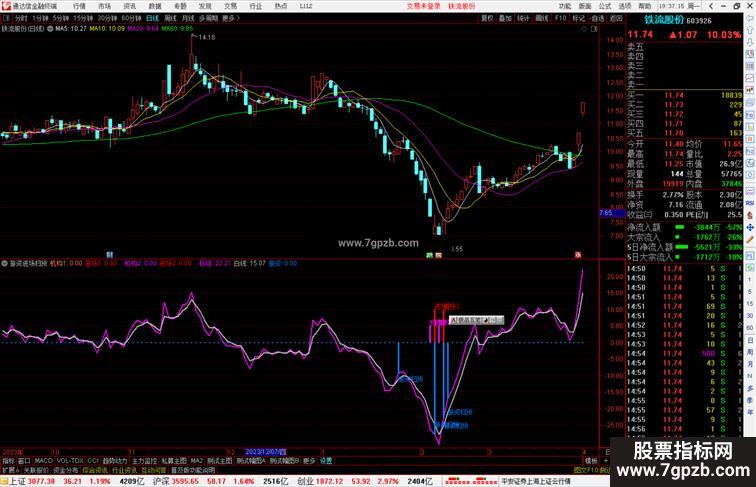Add stock via 自选 button
Screen dimensions: 756x487
click(x=597, y=18)
